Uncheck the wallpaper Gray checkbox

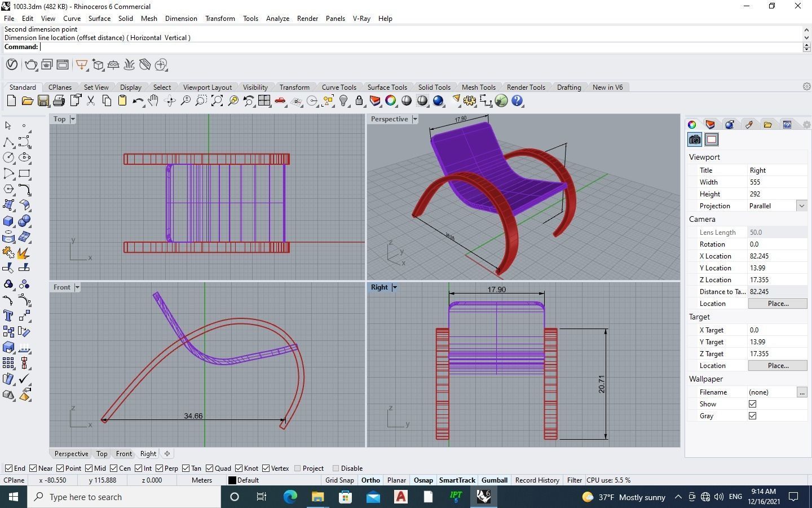coord(752,416)
